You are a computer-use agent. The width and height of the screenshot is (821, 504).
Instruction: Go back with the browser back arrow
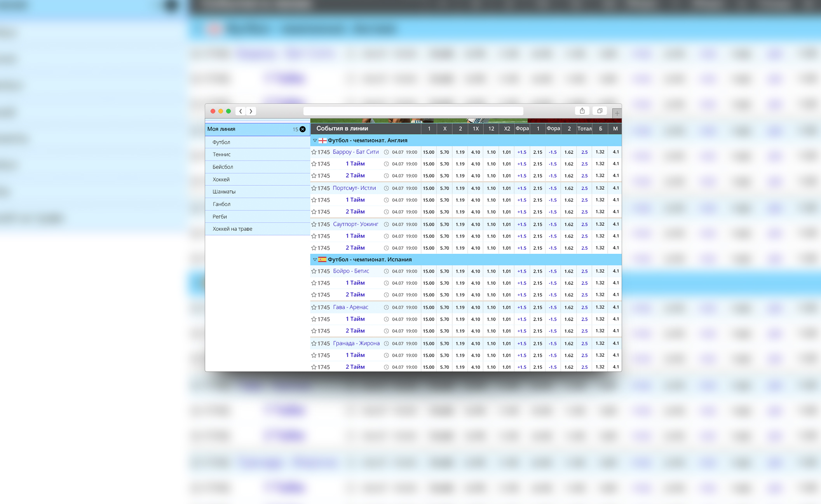tap(241, 111)
